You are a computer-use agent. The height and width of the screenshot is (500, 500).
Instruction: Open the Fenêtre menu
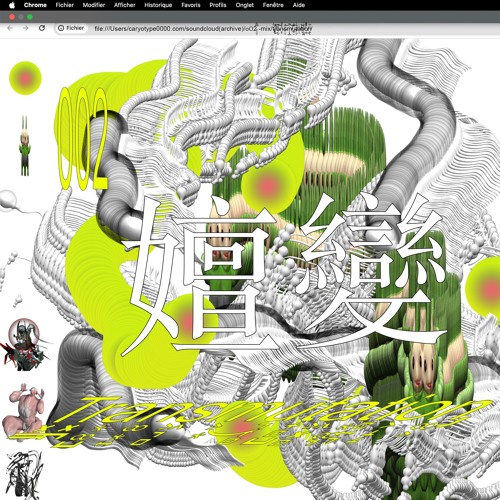point(273,5)
